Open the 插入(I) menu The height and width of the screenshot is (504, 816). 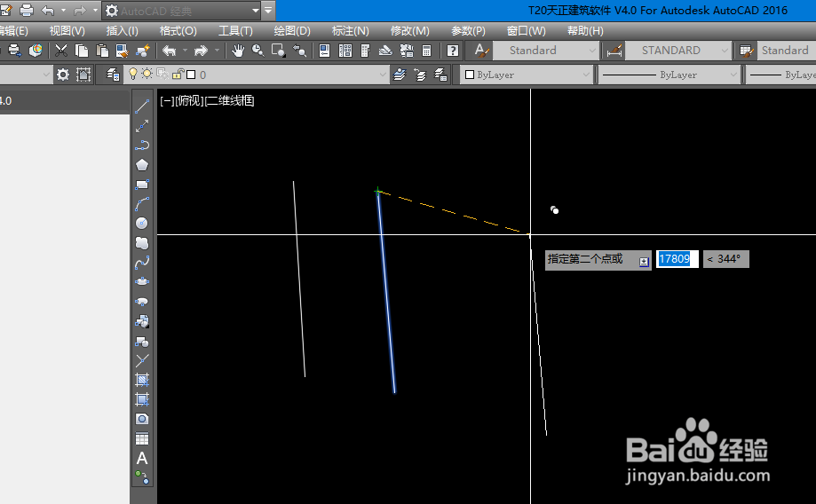point(123,31)
